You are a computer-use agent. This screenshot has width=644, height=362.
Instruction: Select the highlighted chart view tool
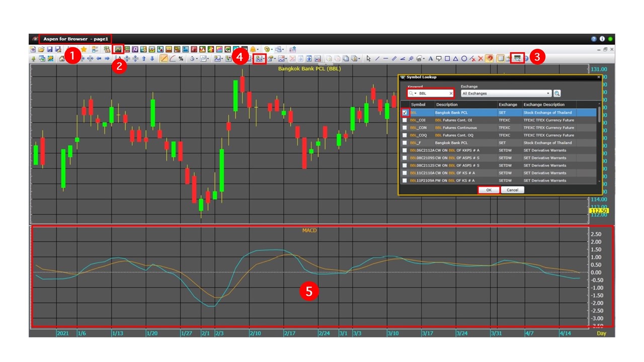click(x=118, y=49)
